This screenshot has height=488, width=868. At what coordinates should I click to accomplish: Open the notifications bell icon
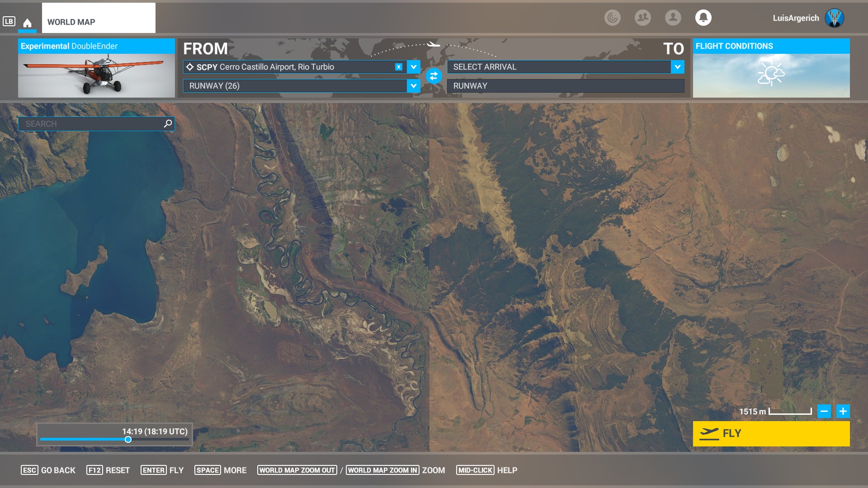coord(703,18)
